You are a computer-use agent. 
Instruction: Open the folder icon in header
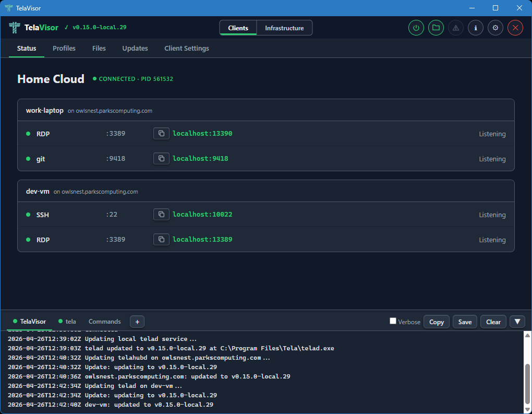pyautogui.click(x=436, y=28)
